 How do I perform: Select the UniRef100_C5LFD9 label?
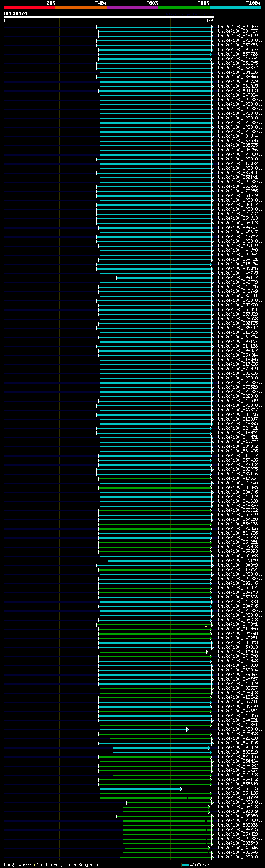[x=238, y=515]
